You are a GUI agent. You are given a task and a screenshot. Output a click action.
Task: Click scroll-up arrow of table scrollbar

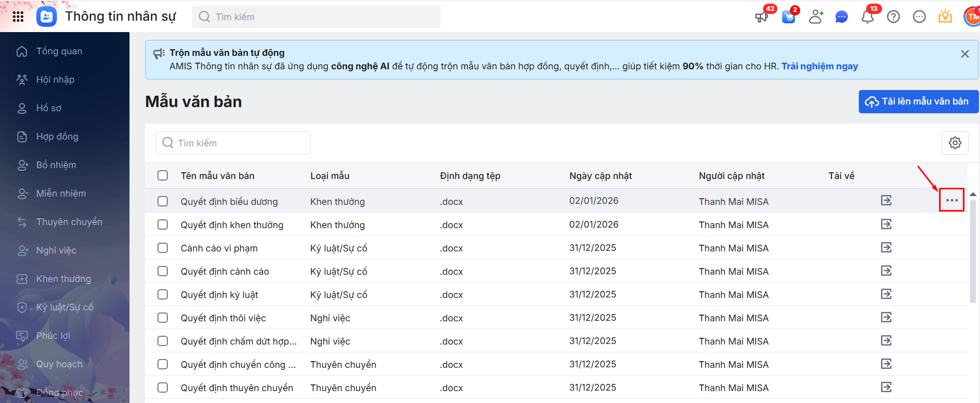[973, 194]
